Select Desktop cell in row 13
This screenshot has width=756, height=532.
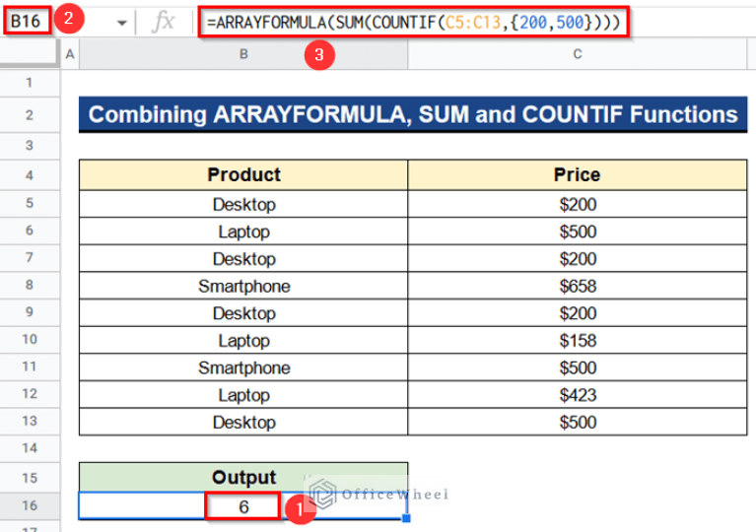(243, 422)
